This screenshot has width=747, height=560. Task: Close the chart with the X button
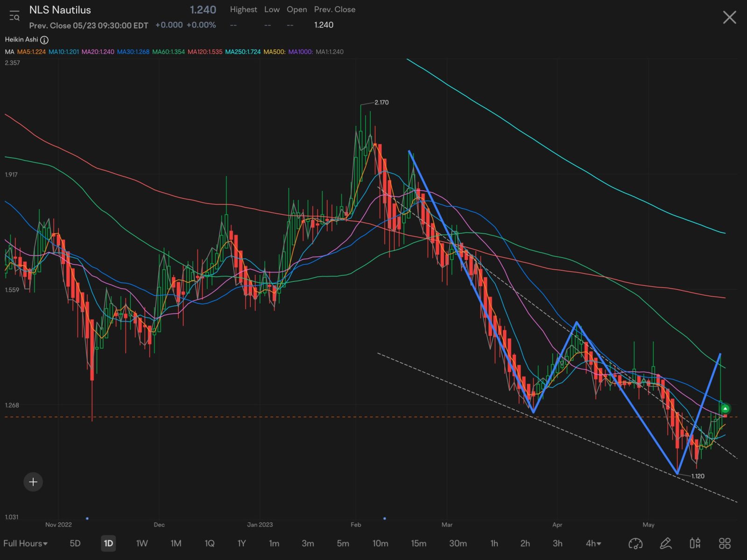coord(729,18)
